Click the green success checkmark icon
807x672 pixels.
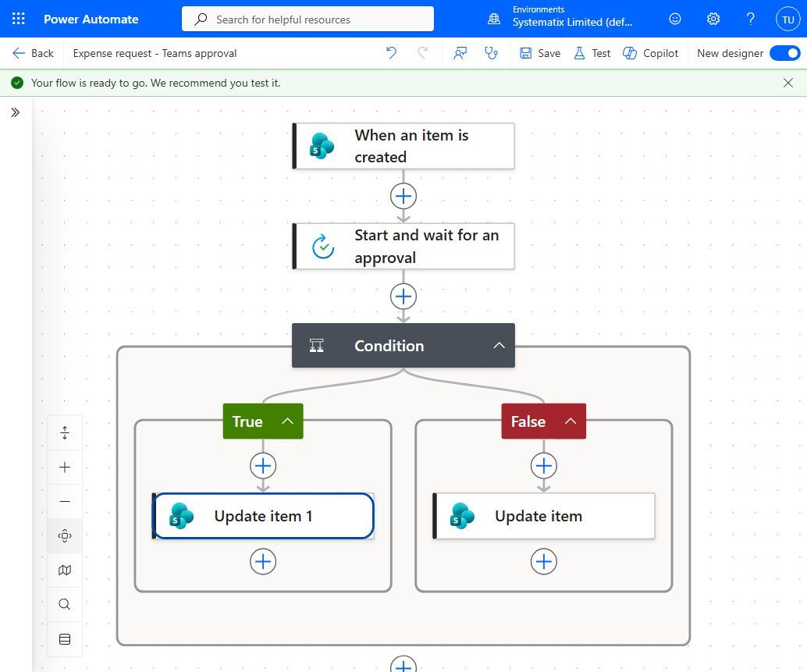(x=17, y=83)
